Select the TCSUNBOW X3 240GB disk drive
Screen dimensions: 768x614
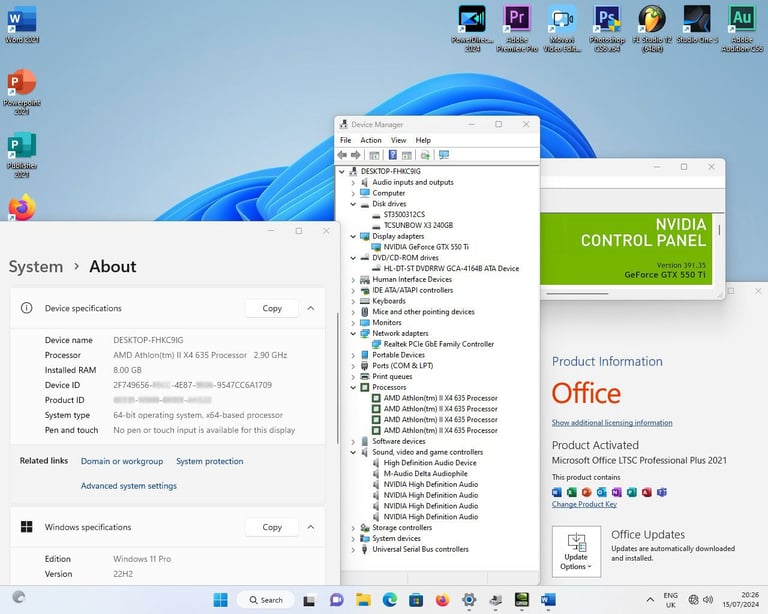(418, 226)
